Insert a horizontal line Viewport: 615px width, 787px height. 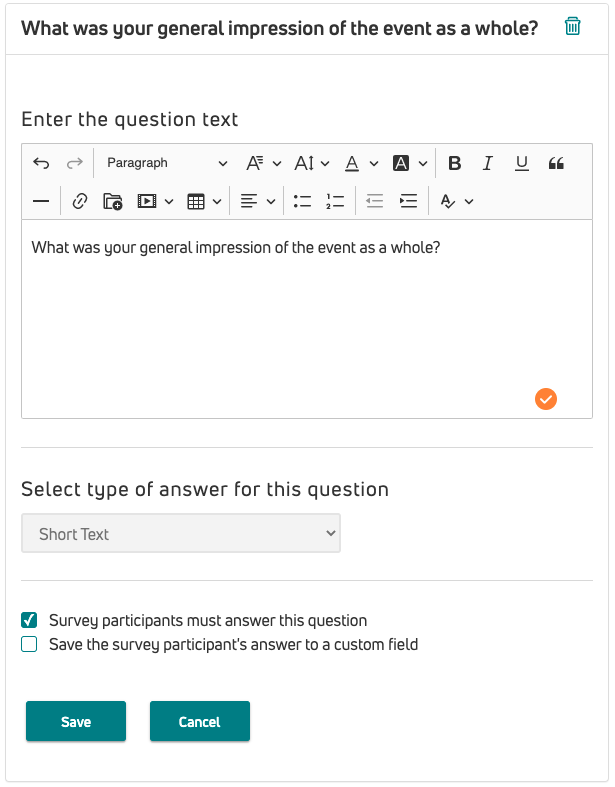click(x=41, y=201)
